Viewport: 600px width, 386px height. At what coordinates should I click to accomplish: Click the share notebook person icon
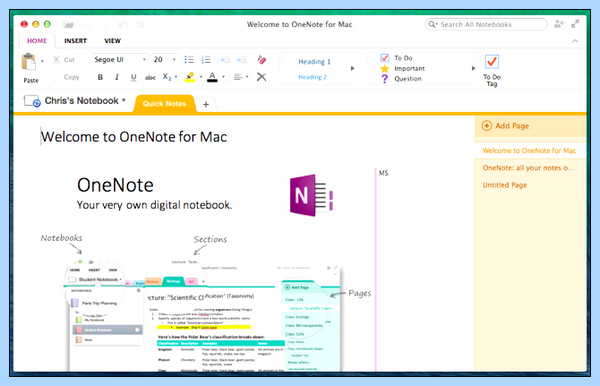pos(559,24)
